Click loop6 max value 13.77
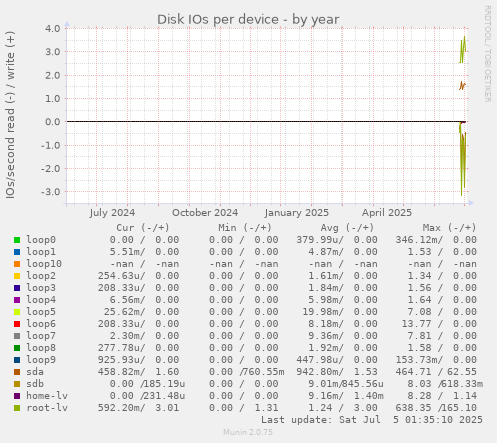Image resolution: width=497 pixels, height=443 pixels. (x=416, y=324)
